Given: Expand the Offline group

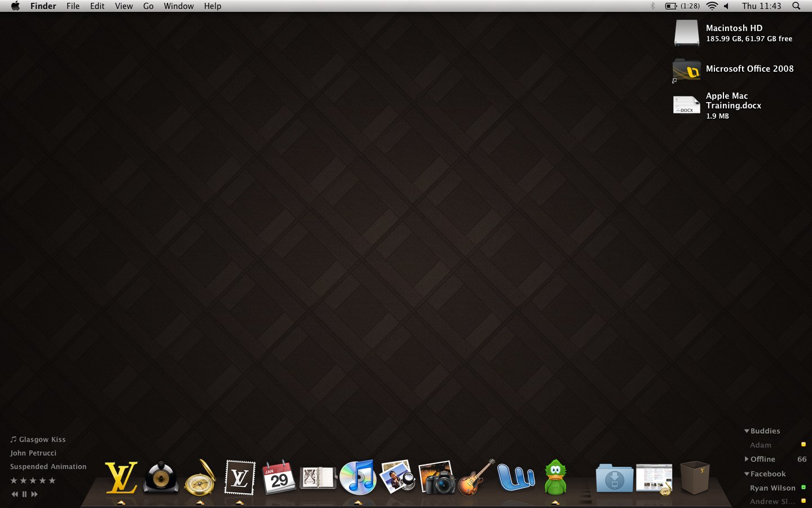Looking at the screenshot, I should [747, 459].
